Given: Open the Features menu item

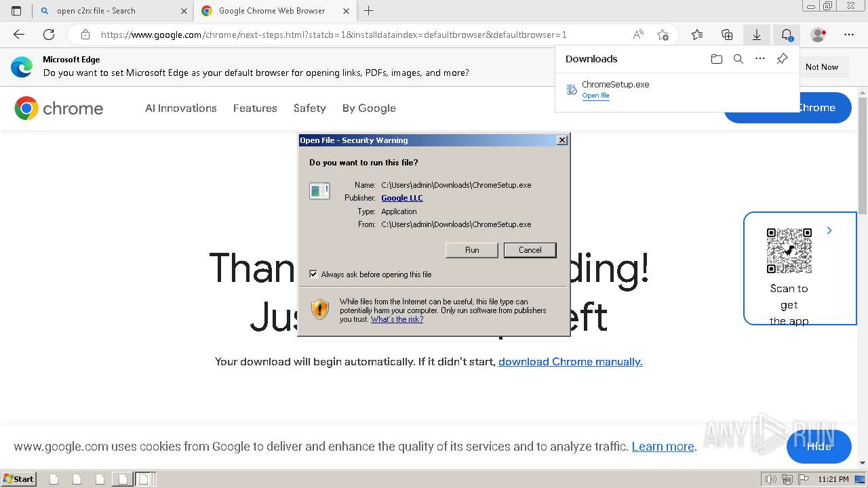Looking at the screenshot, I should click(x=255, y=108).
